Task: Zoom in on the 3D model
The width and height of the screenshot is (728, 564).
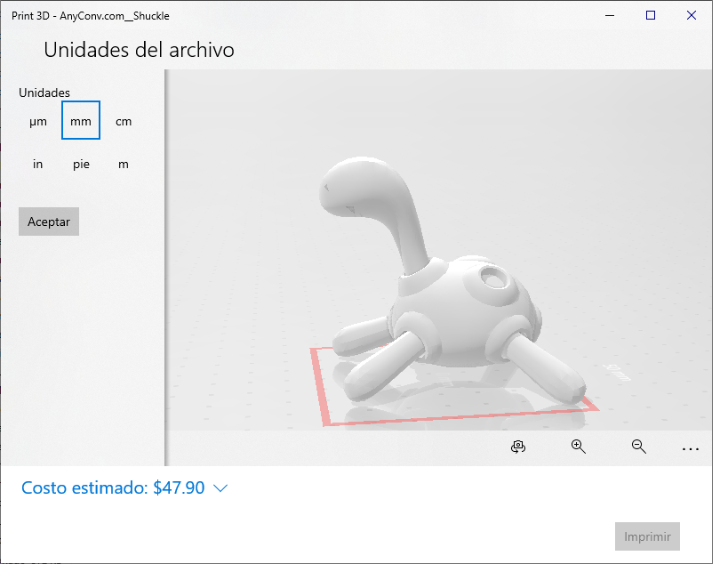Action: pos(578,447)
